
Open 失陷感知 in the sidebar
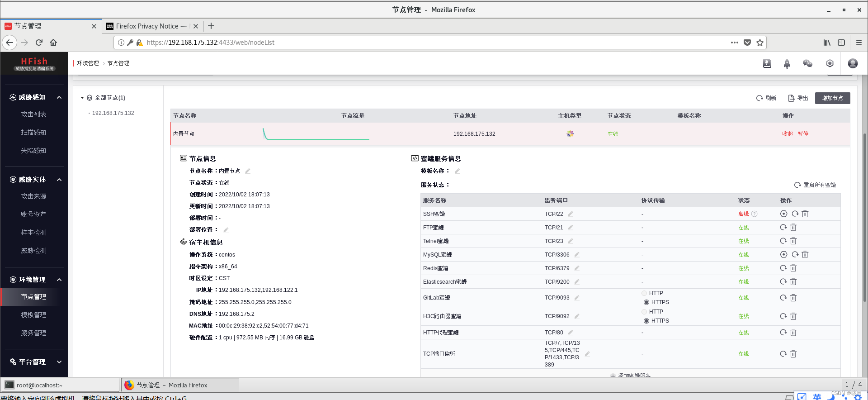coord(33,151)
